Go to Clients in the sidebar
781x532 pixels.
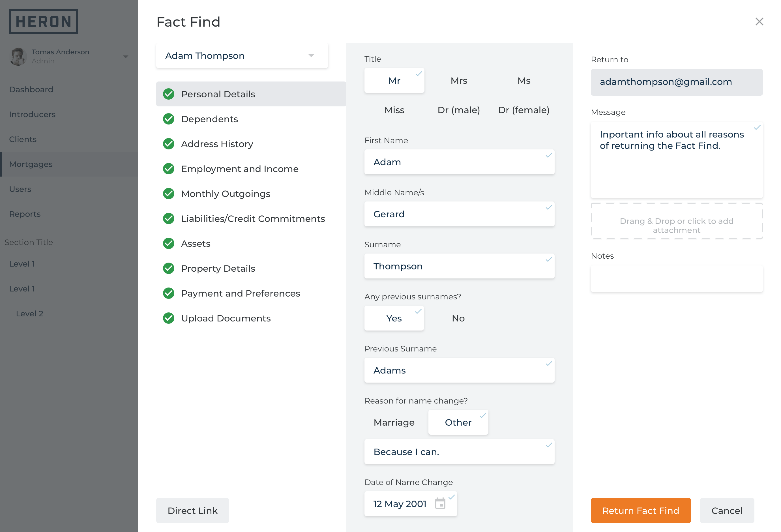click(69, 139)
